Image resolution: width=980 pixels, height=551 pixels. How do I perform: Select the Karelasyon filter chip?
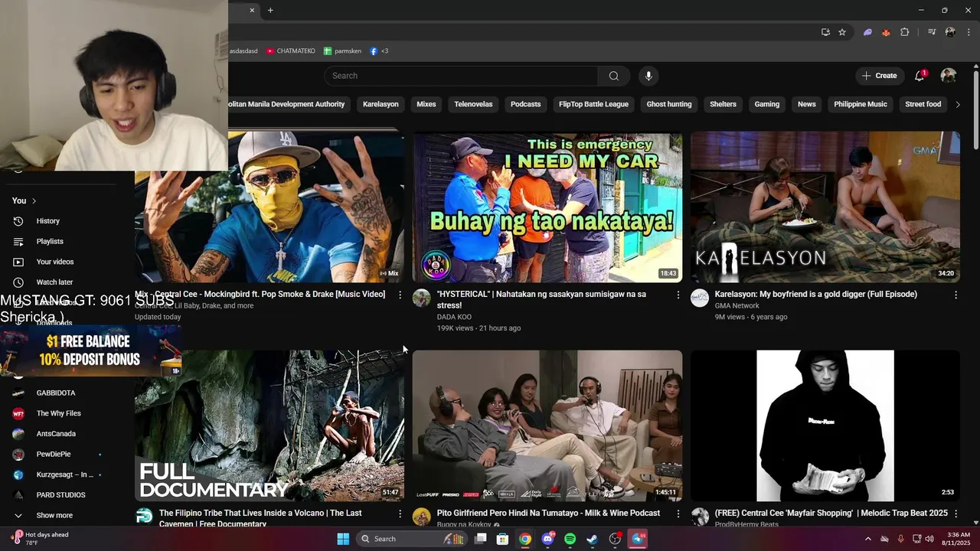[381, 104]
